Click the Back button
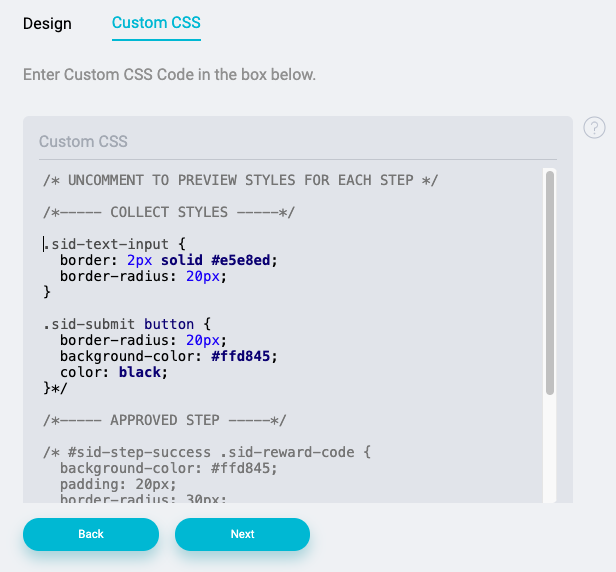 coord(91,534)
